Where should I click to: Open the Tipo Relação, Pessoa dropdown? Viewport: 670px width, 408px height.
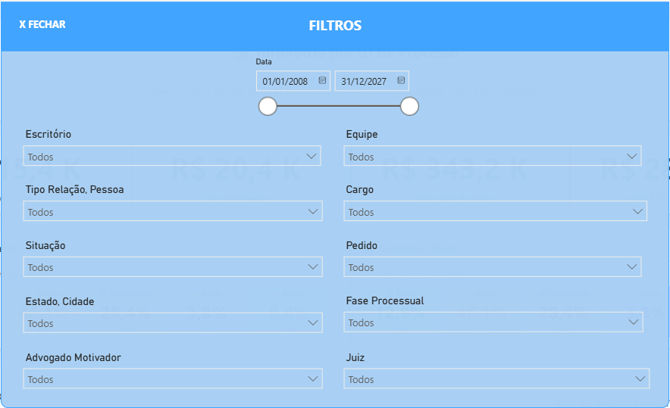tap(172, 212)
